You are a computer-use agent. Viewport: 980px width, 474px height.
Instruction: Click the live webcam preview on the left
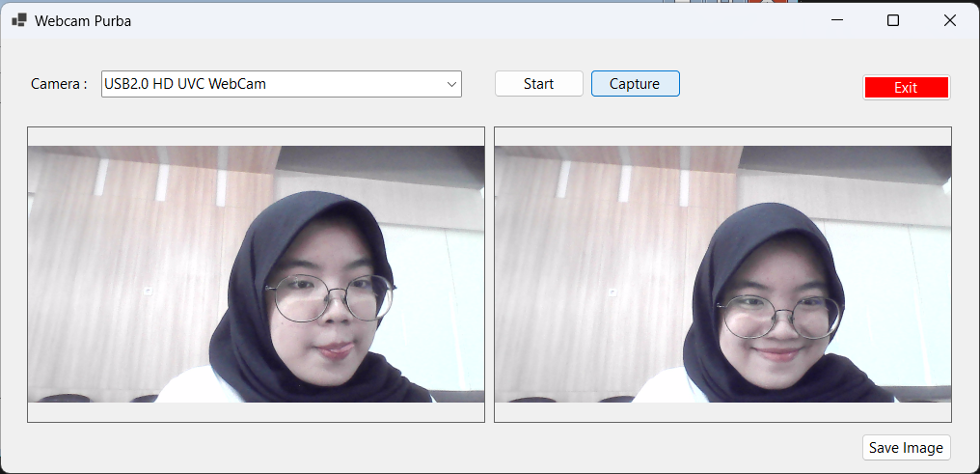pyautogui.click(x=256, y=274)
